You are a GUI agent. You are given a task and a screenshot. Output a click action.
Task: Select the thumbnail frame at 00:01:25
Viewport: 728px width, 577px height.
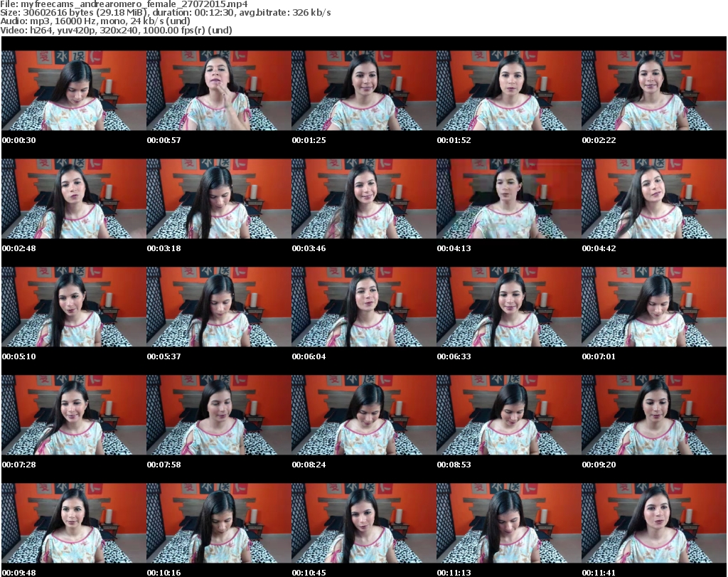[x=363, y=90]
